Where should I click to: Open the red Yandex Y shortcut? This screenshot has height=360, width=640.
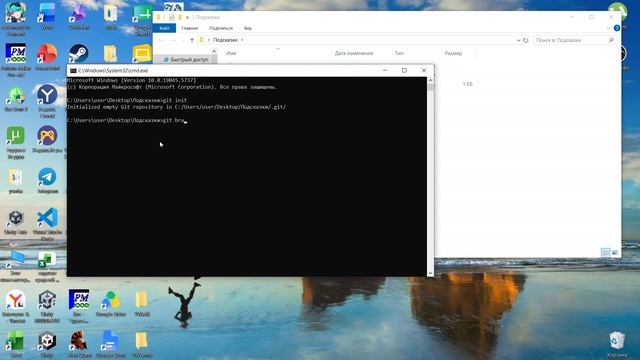tap(16, 300)
